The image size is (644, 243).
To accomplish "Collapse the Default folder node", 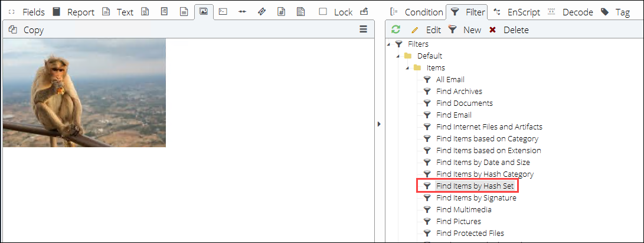I will click(398, 56).
